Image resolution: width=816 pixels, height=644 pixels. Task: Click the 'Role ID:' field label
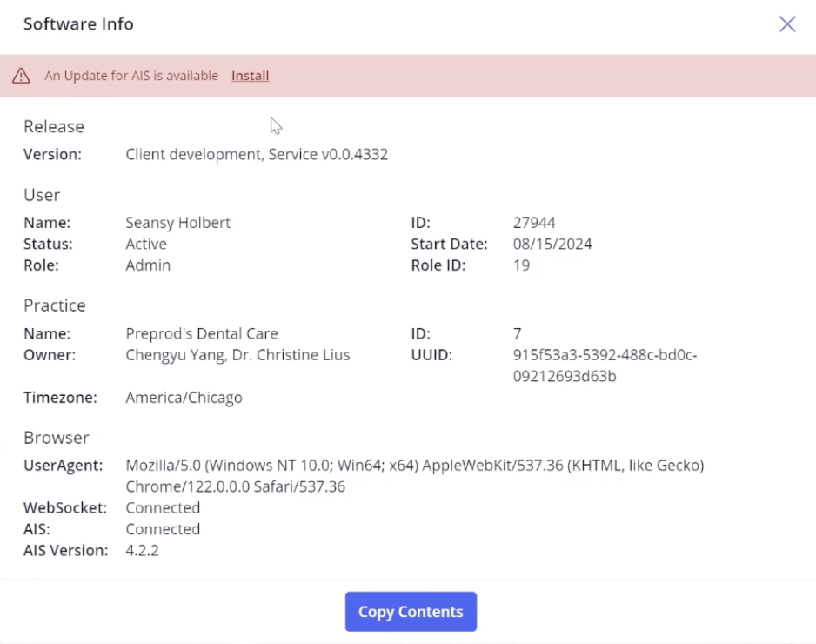tap(438, 265)
